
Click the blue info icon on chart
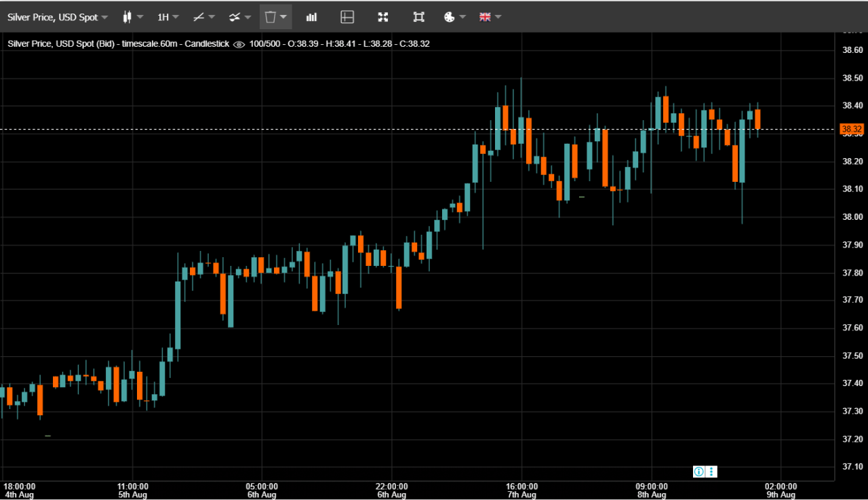point(698,472)
